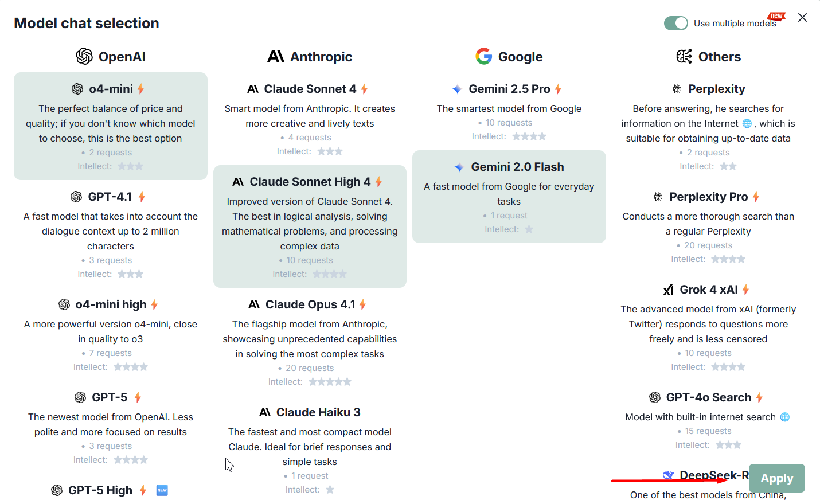The image size is (820, 504).
Task: Choose the Gemini 2.5 Pro model
Action: tap(509, 89)
